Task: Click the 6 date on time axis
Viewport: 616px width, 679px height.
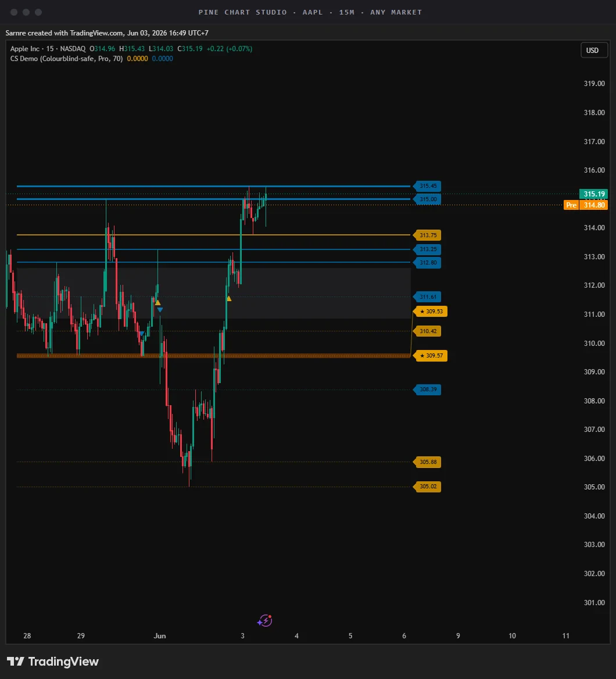Action: pyautogui.click(x=404, y=636)
